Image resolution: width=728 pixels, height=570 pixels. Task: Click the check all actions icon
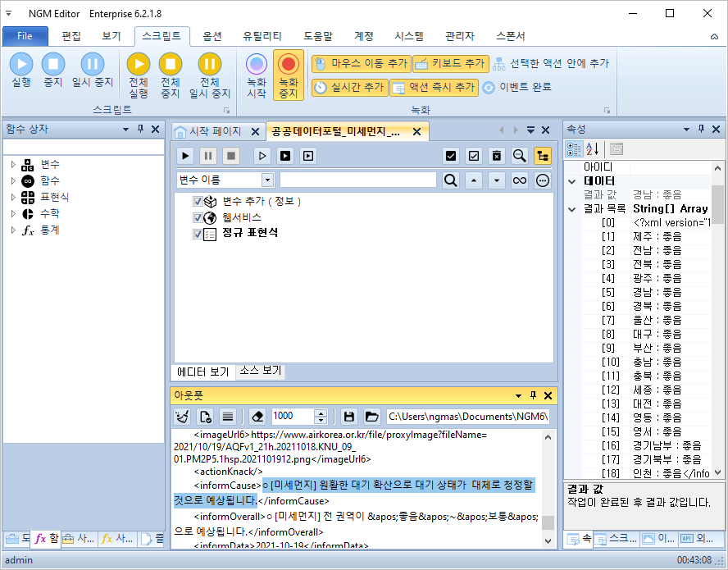pyautogui.click(x=450, y=156)
